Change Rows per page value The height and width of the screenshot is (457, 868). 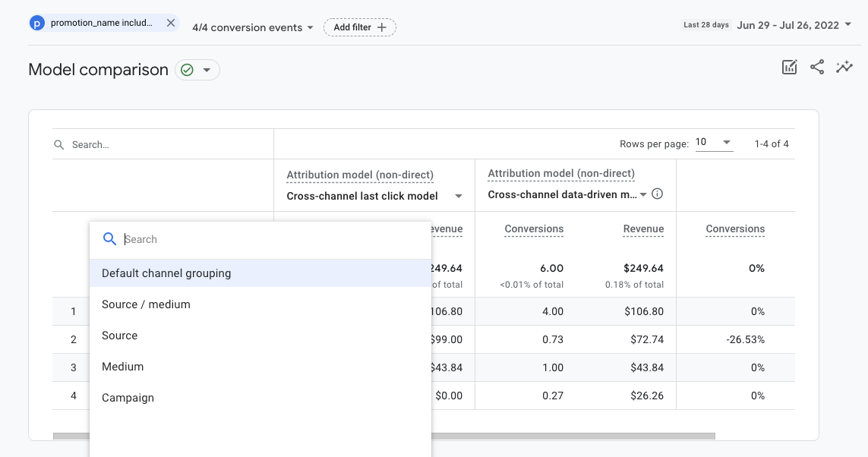click(x=714, y=143)
